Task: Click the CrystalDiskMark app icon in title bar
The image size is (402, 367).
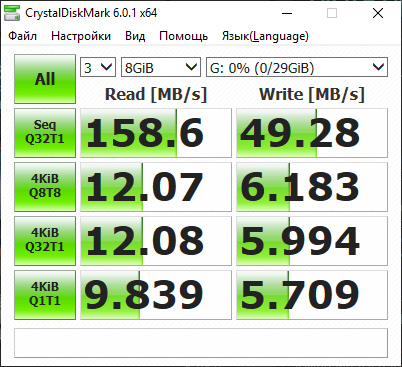Action: pos(12,13)
